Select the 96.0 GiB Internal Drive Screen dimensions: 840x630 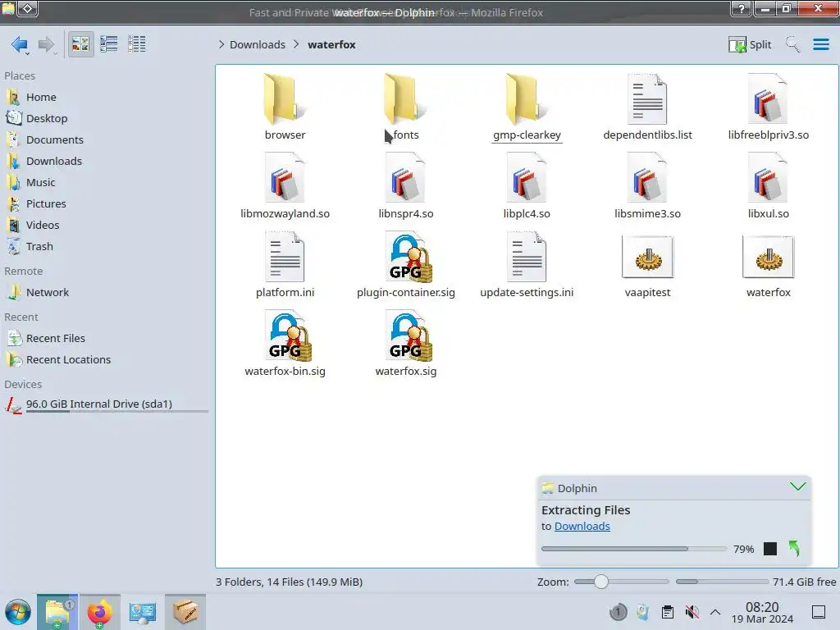pyautogui.click(x=107, y=404)
